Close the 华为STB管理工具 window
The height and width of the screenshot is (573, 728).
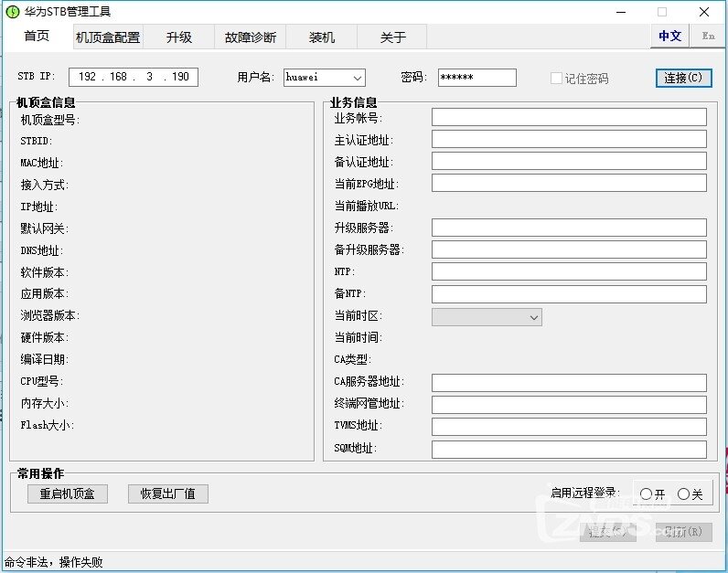coord(704,12)
